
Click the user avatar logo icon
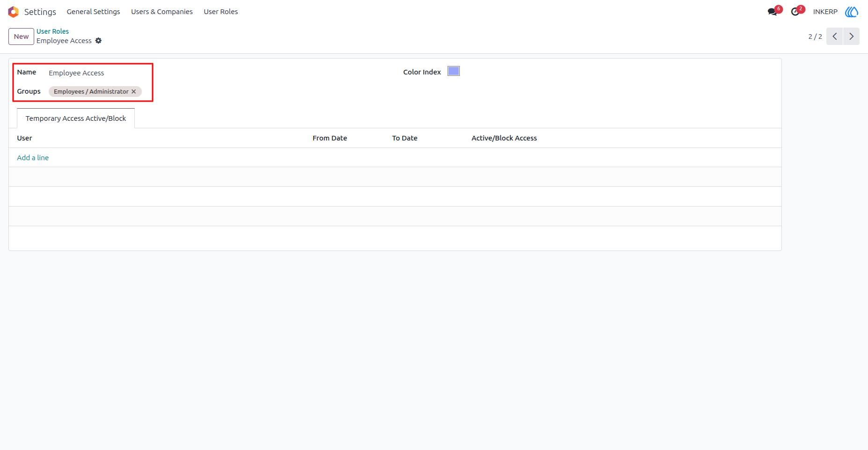point(852,12)
